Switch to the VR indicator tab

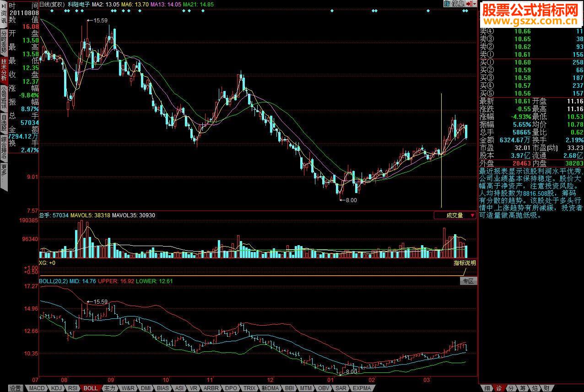click(193, 388)
